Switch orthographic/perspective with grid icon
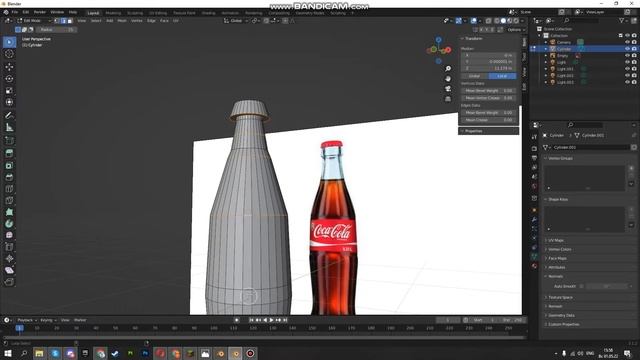The width and height of the screenshot is (640, 360). click(x=448, y=99)
